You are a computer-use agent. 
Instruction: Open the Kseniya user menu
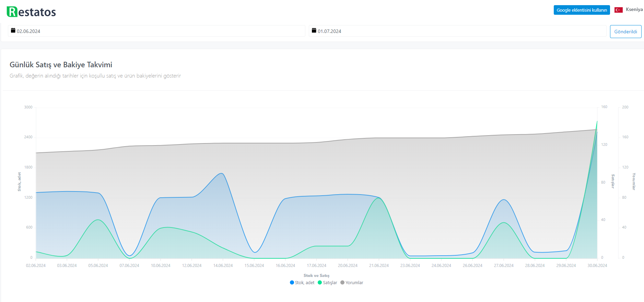tap(634, 10)
